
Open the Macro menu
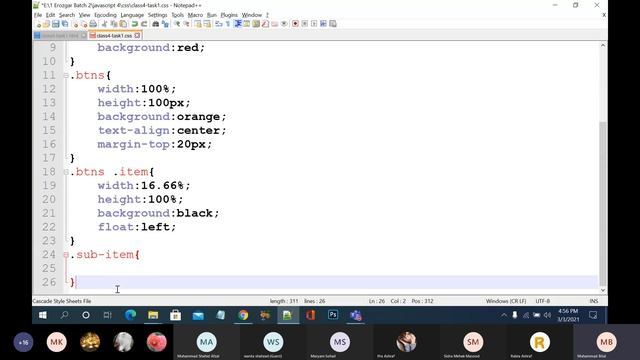195,15
